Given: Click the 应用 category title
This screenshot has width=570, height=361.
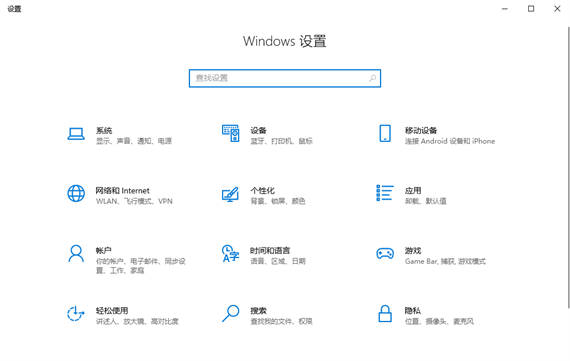Looking at the screenshot, I should pyautogui.click(x=413, y=190).
